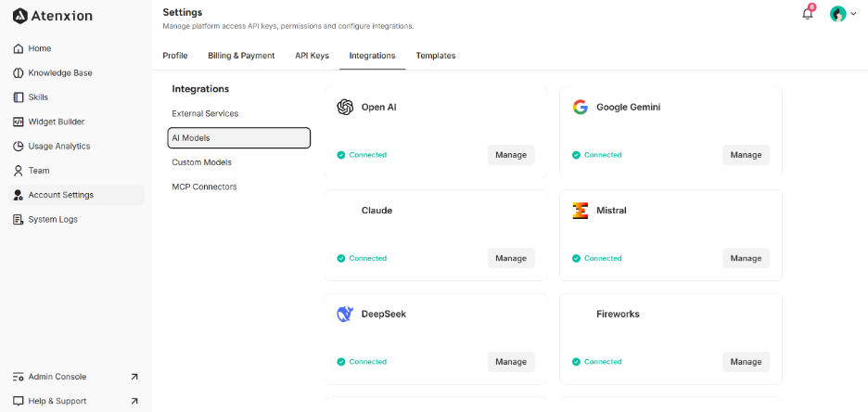The height and width of the screenshot is (412, 868).
Task: Click the Knowledge Base brain icon
Action: pyautogui.click(x=19, y=73)
